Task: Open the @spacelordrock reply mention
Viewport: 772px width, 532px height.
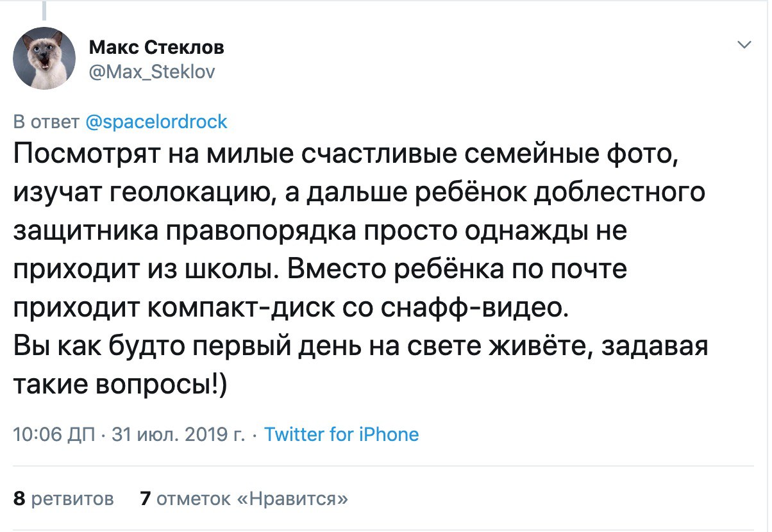Action: coord(156,121)
